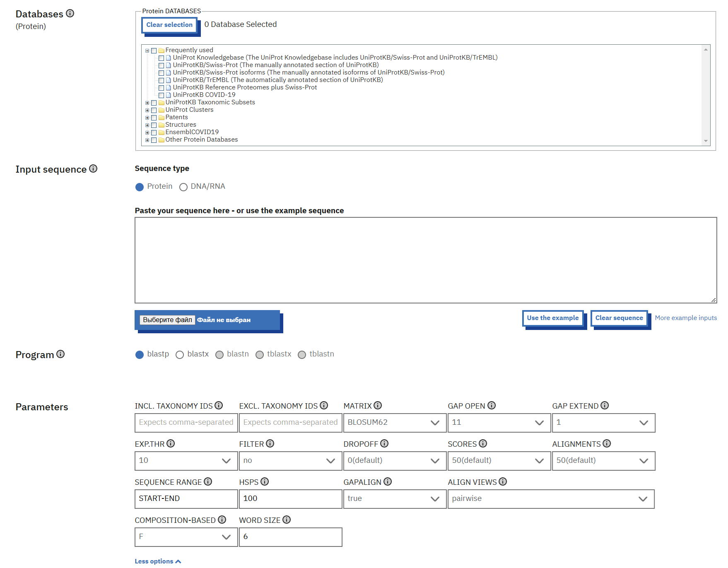Open the DROPOFF dropdown
The height and width of the screenshot is (568, 728).
[x=395, y=461]
